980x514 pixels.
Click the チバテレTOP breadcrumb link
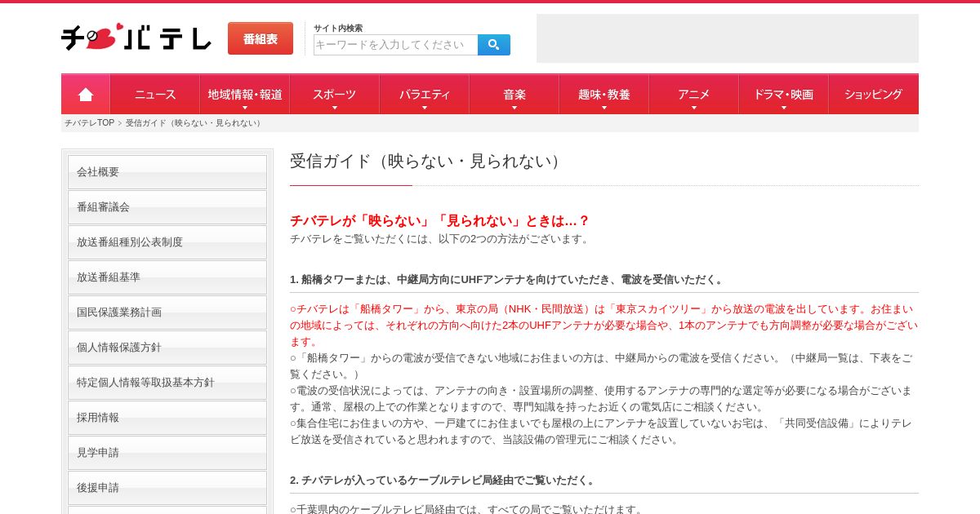tap(90, 123)
